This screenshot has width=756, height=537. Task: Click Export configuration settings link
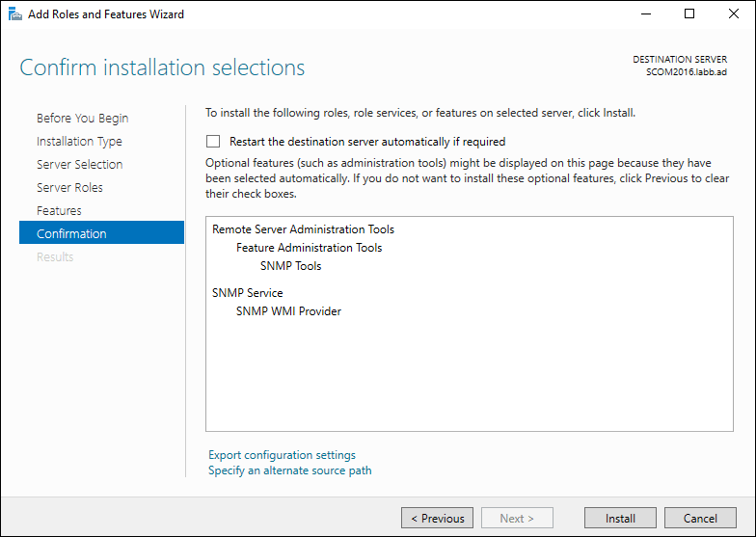pos(282,455)
